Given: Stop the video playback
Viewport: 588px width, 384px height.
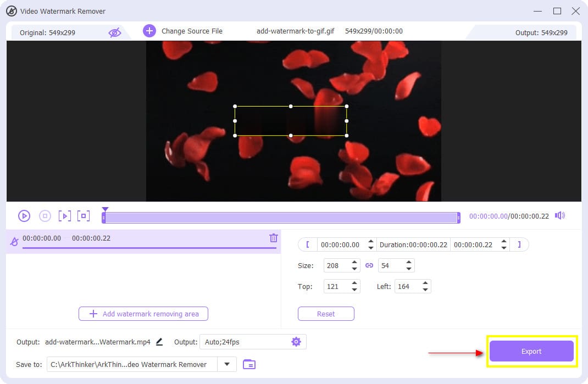Looking at the screenshot, I should [45, 216].
